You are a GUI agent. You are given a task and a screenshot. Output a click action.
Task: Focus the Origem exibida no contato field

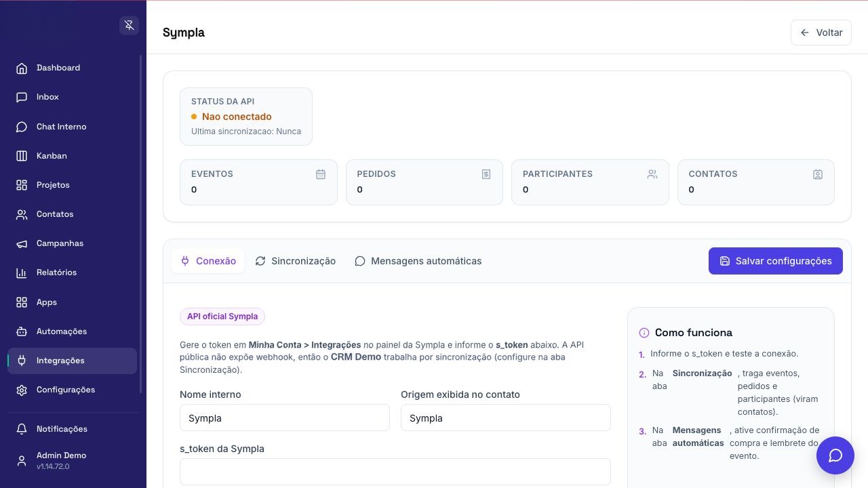pyautogui.click(x=506, y=418)
